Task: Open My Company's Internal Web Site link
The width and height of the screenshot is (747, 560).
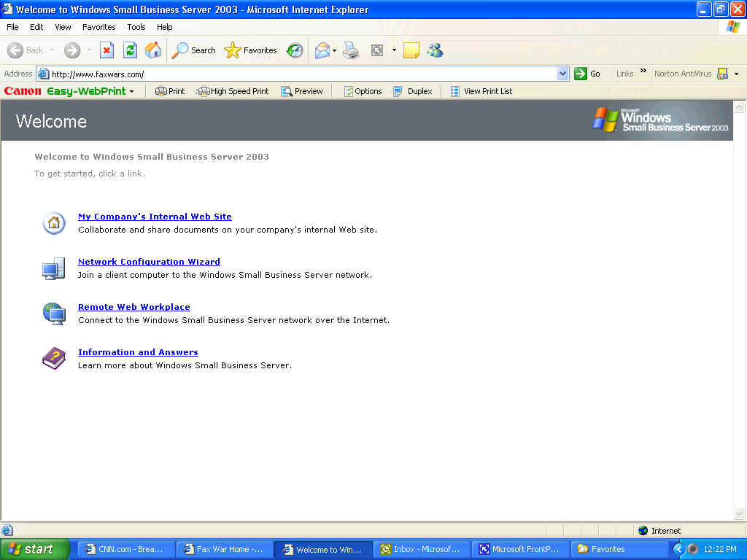Action: coord(155,217)
